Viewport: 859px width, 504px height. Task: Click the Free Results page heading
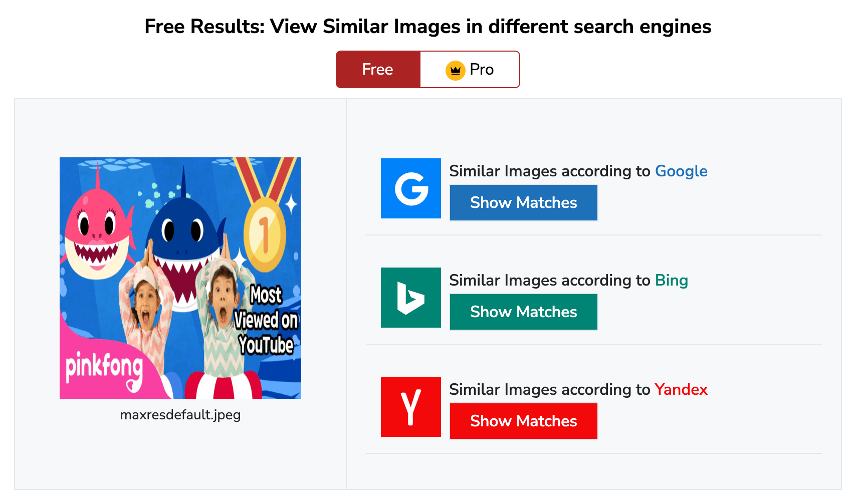(x=427, y=27)
